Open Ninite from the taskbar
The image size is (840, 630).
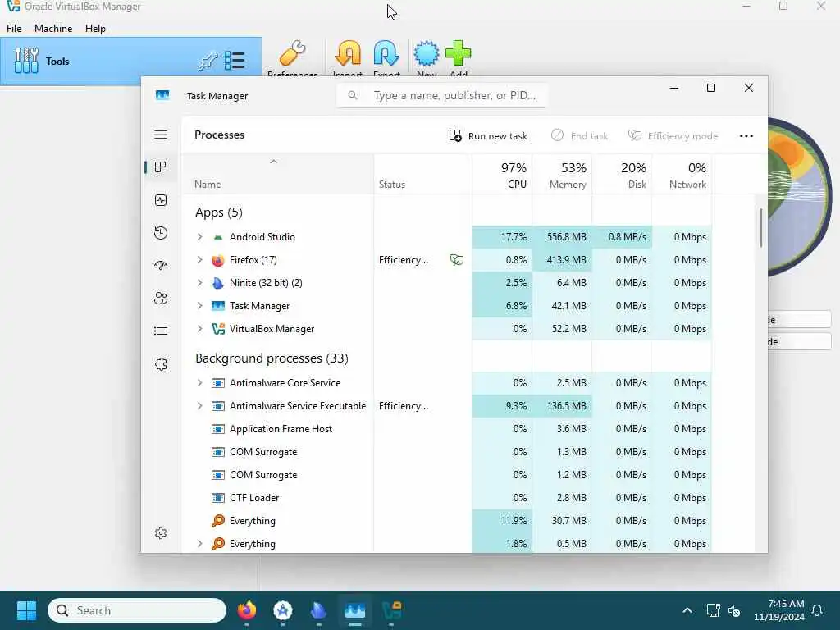coord(319,610)
